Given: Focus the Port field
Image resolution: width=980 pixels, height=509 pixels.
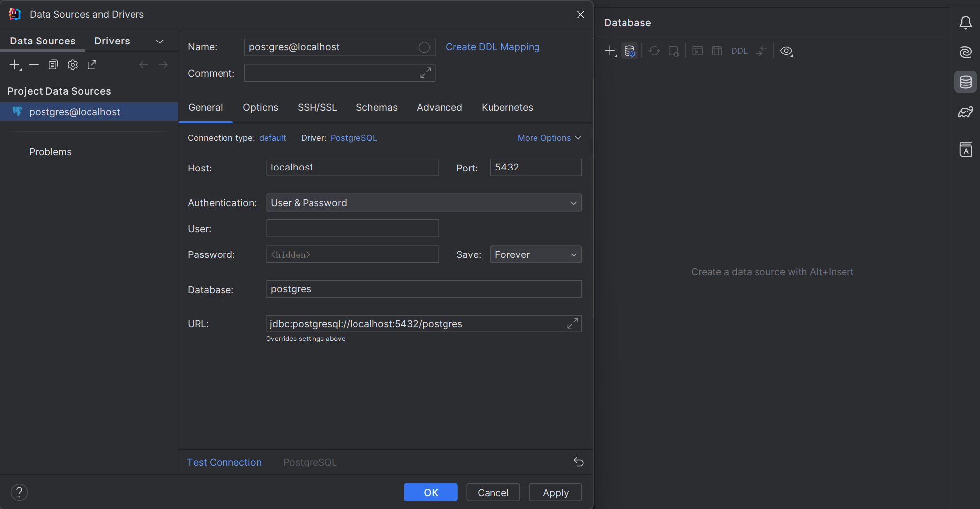Looking at the screenshot, I should [536, 168].
